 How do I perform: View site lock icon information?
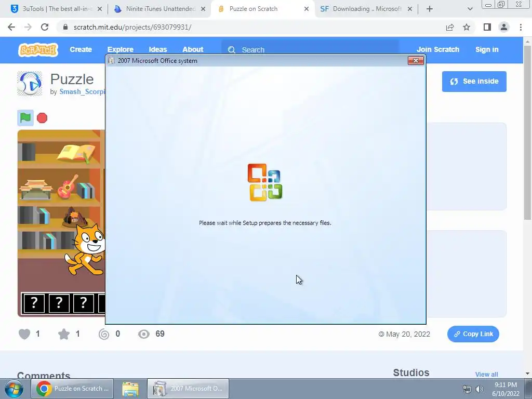pyautogui.click(x=65, y=27)
